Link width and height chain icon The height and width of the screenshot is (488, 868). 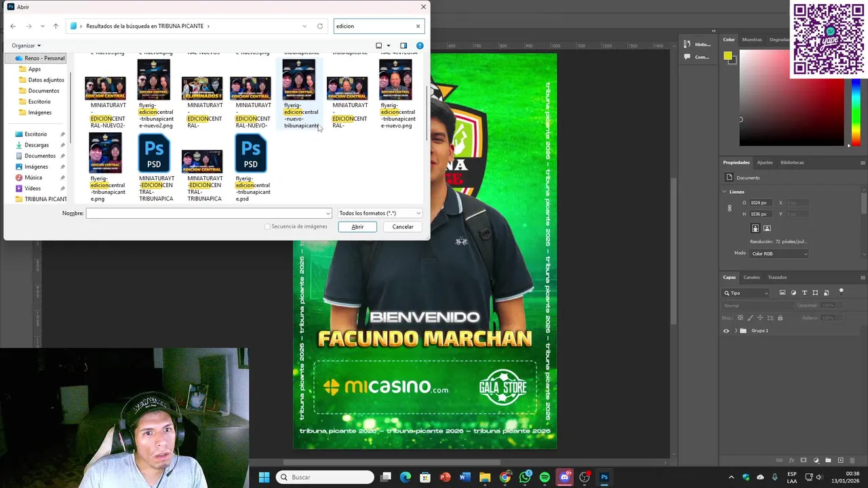[x=730, y=208]
